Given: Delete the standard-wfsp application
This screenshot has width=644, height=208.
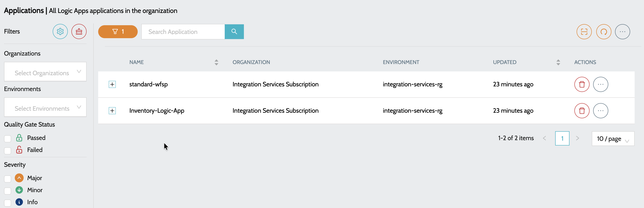Looking at the screenshot, I should 582,84.
